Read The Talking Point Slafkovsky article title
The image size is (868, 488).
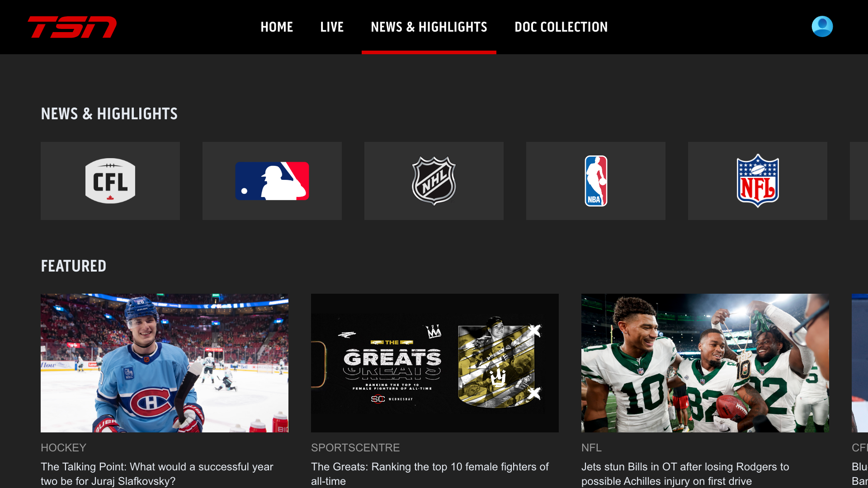tap(157, 474)
